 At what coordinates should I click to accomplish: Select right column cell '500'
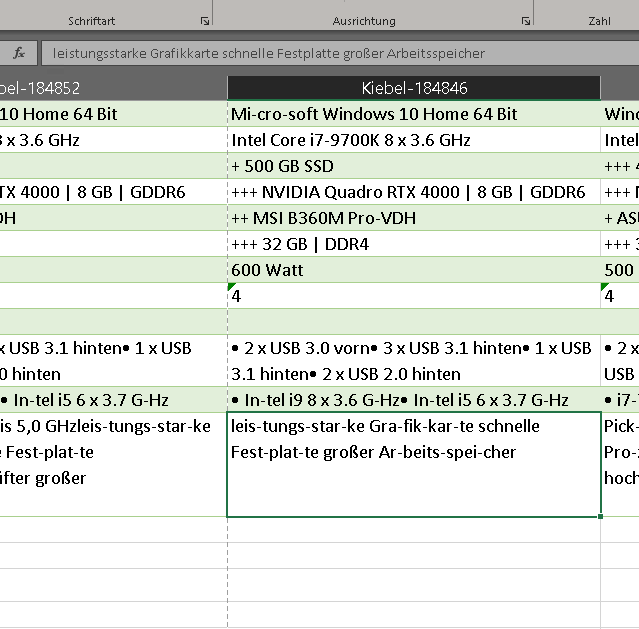pyautogui.click(x=620, y=270)
